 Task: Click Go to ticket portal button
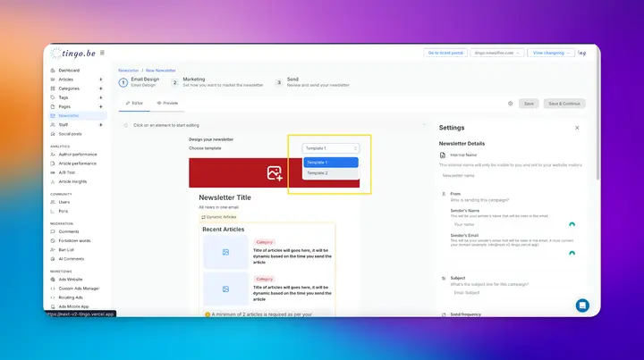tap(445, 53)
